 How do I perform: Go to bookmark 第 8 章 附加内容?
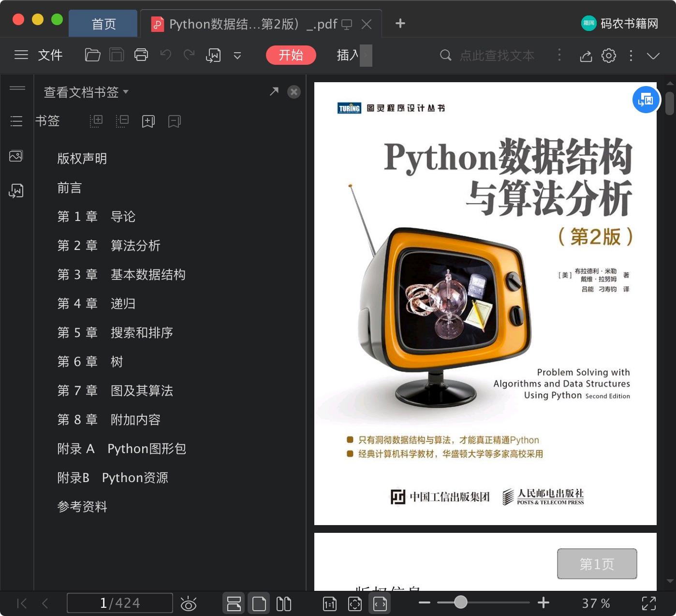[x=109, y=420]
